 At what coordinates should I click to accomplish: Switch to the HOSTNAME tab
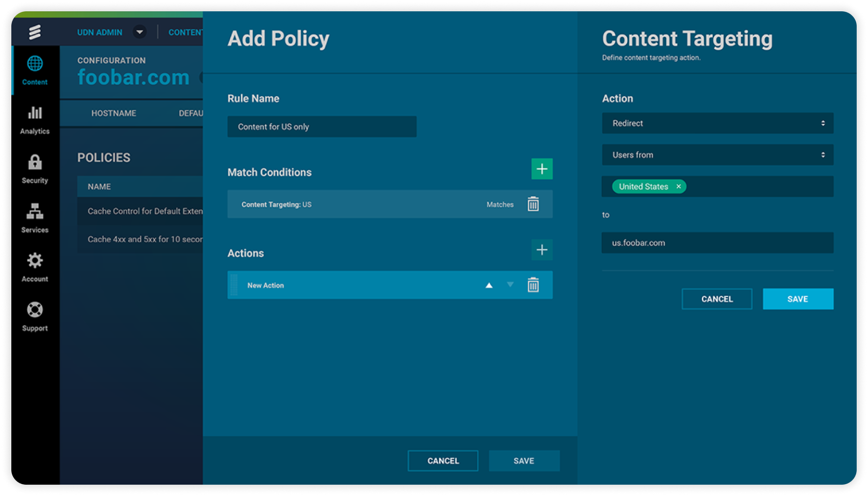[x=114, y=113]
